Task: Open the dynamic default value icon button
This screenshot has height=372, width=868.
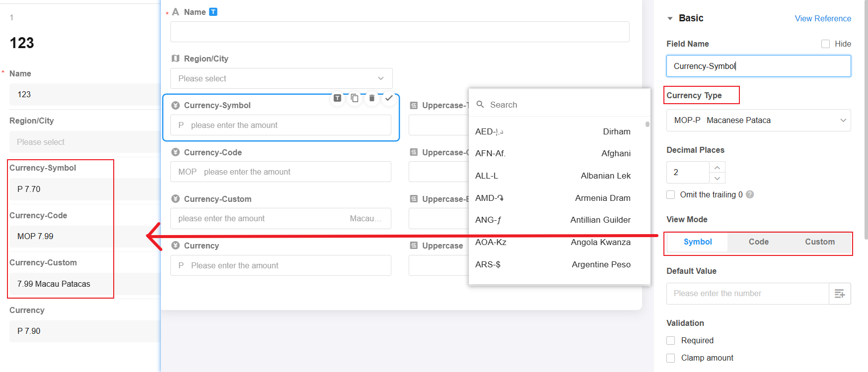Action: coord(840,294)
